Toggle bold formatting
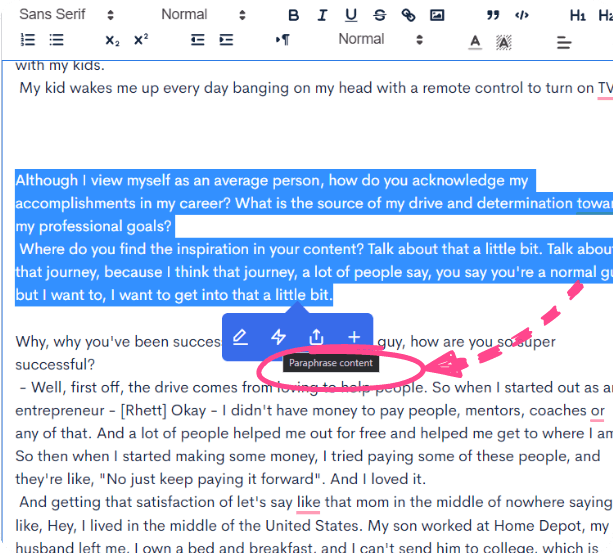Image resolution: width=613 pixels, height=553 pixels. tap(293, 15)
